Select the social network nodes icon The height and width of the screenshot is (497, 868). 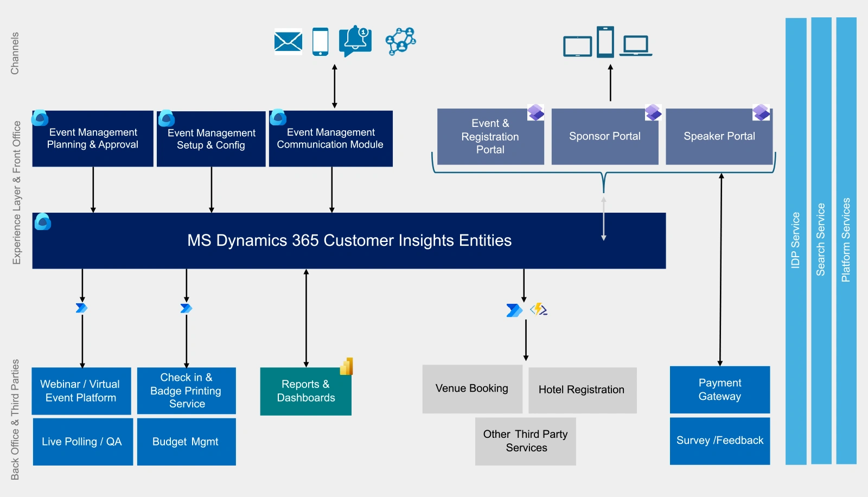[400, 41]
